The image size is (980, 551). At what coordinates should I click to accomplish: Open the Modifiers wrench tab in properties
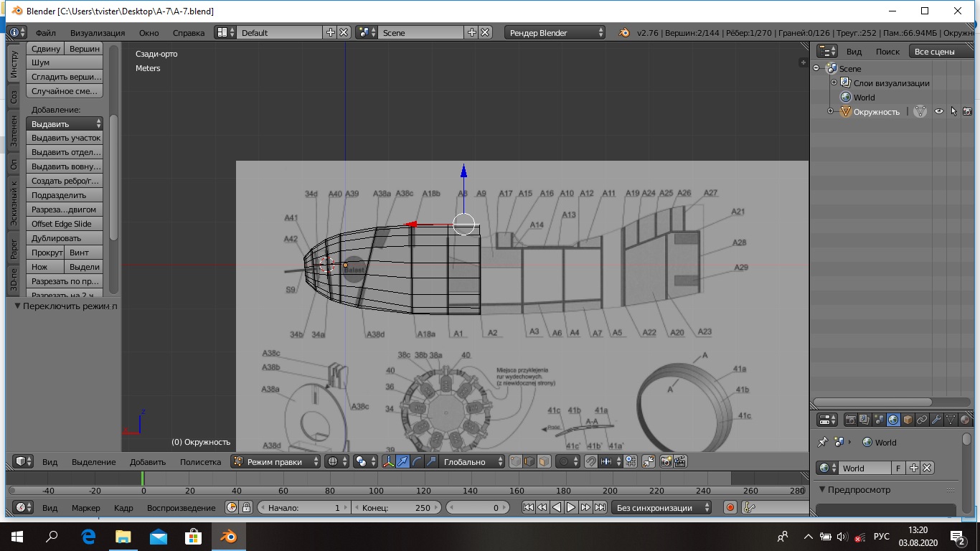936,420
